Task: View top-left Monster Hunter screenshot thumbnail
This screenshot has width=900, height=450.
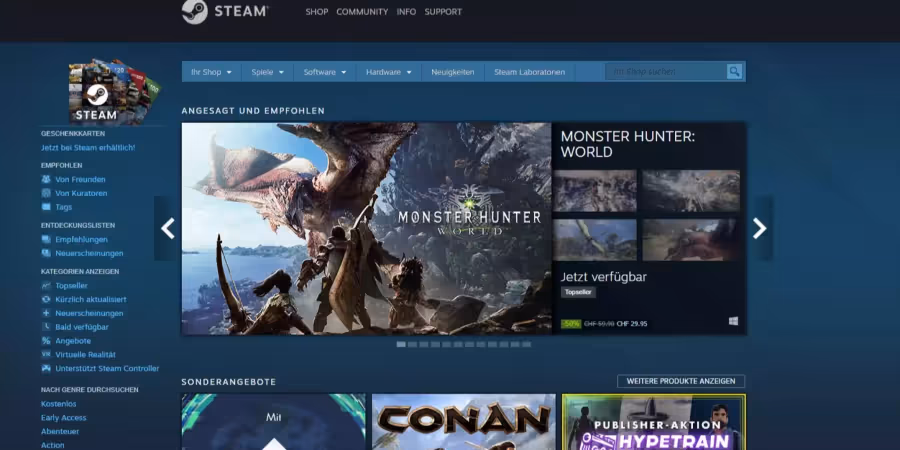Action: [595, 191]
